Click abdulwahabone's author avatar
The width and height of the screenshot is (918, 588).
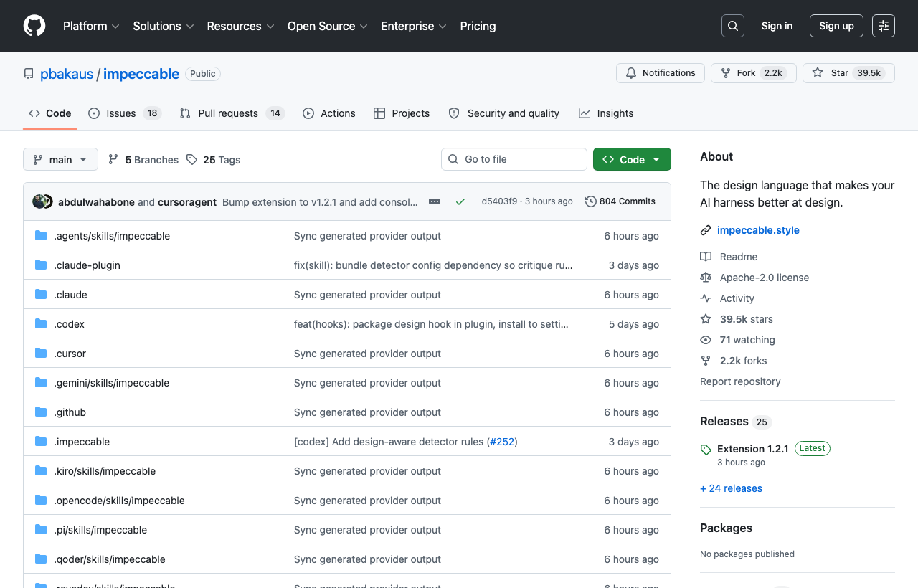tap(39, 201)
